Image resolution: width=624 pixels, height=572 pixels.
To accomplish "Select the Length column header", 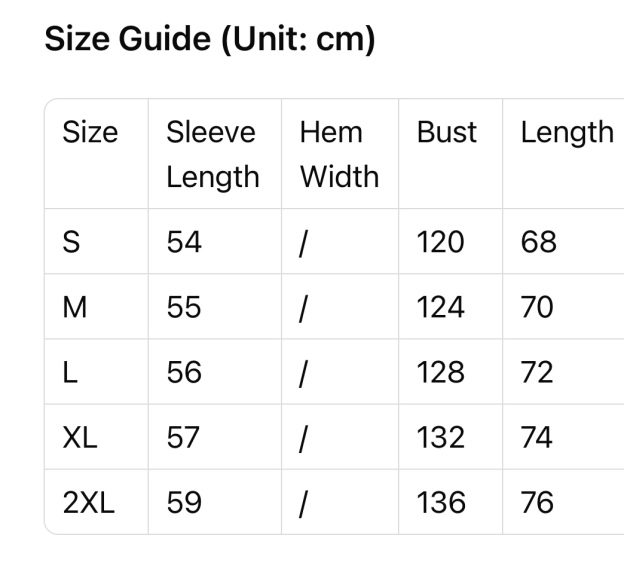I will pos(567,133).
